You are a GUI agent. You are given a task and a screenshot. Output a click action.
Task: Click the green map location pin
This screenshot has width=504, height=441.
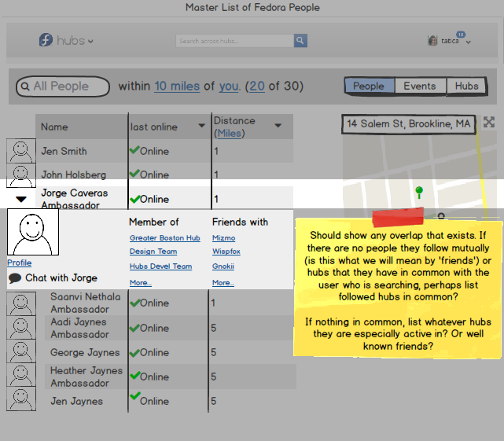coord(419,193)
